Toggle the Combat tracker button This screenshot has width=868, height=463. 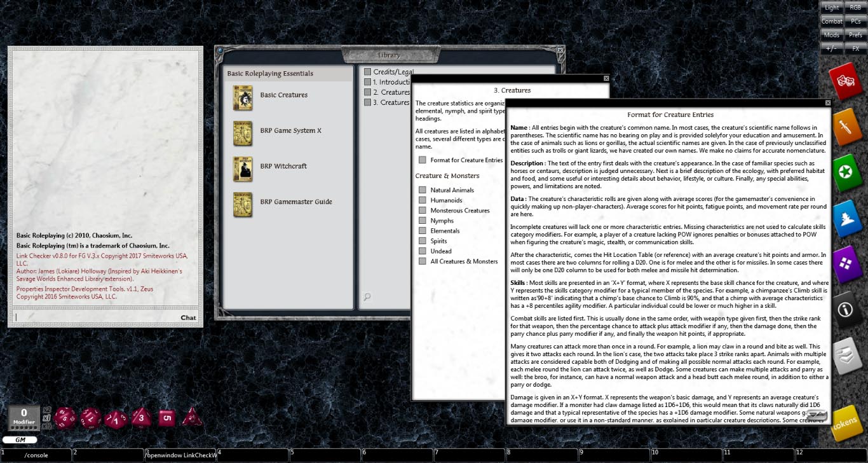click(x=831, y=21)
